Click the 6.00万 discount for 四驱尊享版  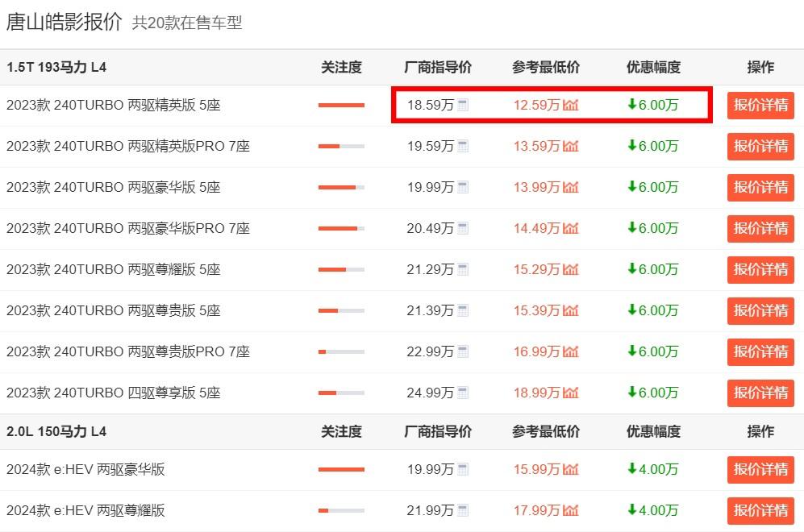pyautogui.click(x=652, y=393)
